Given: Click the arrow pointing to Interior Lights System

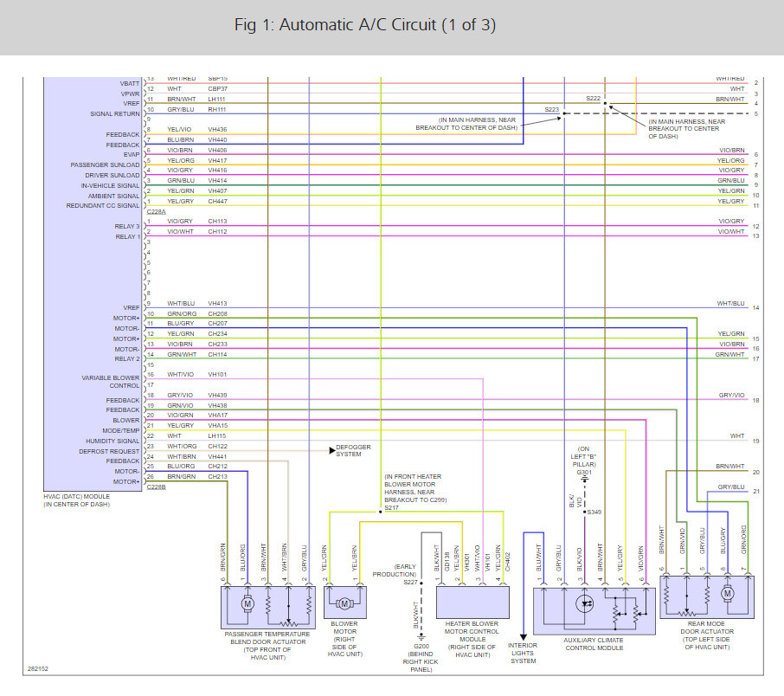Looking at the screenshot, I should coord(523,638).
